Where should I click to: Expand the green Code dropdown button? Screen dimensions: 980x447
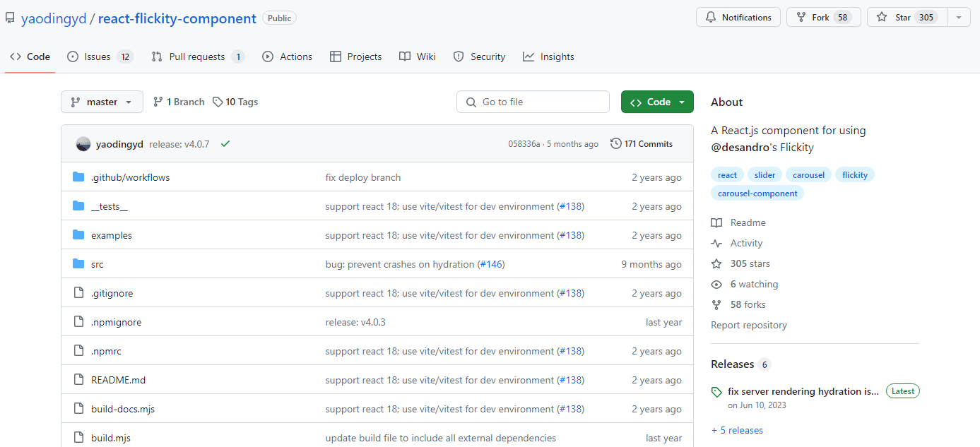click(657, 102)
